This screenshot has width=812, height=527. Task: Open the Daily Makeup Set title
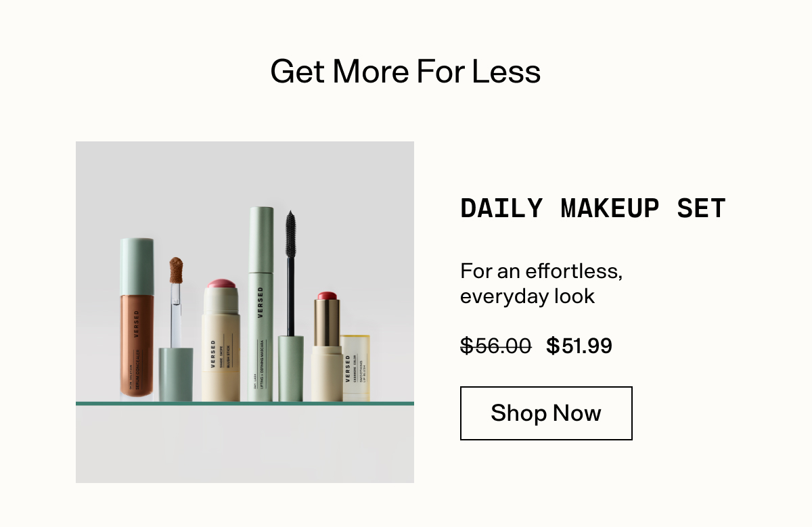point(593,208)
